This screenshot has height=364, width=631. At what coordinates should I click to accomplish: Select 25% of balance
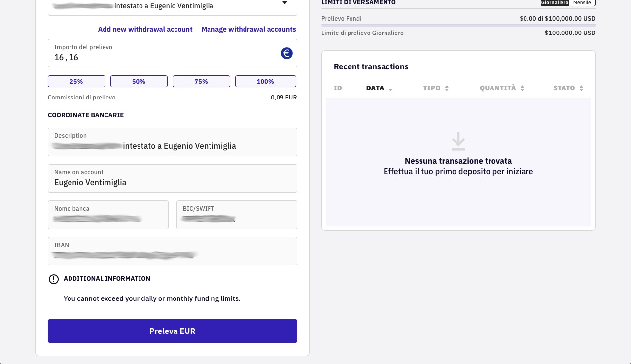tap(76, 81)
